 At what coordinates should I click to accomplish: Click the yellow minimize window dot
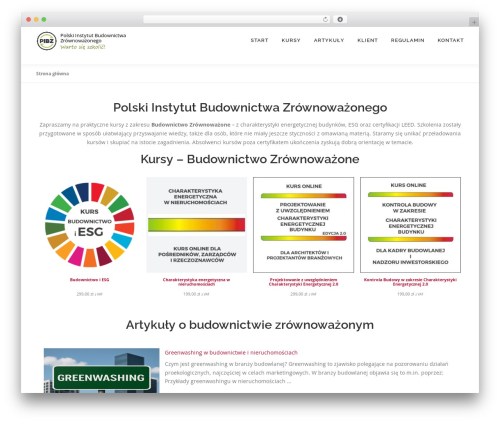(36, 20)
